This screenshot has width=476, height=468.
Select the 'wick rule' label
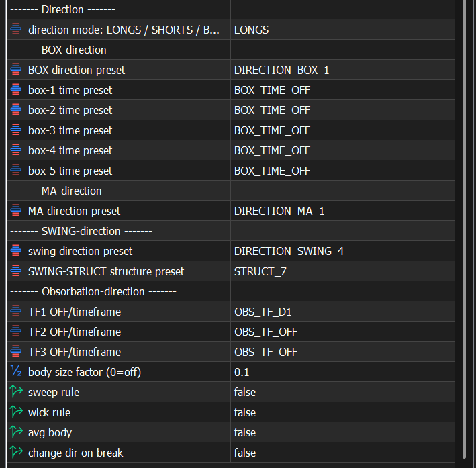pyautogui.click(x=49, y=412)
